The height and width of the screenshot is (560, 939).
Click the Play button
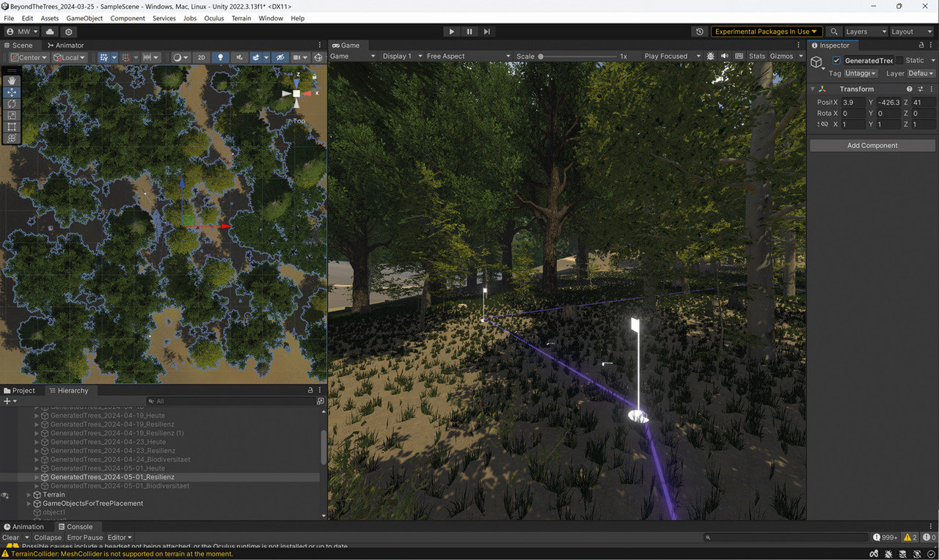(x=451, y=32)
